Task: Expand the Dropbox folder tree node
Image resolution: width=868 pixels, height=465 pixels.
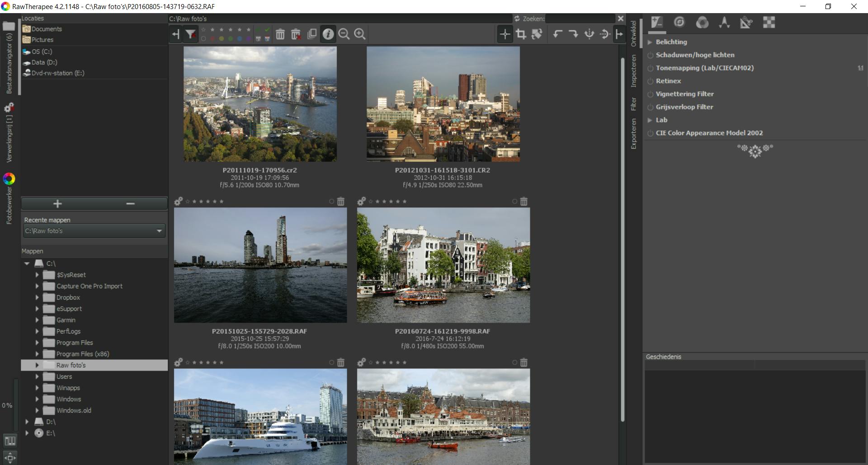Action: (x=37, y=297)
